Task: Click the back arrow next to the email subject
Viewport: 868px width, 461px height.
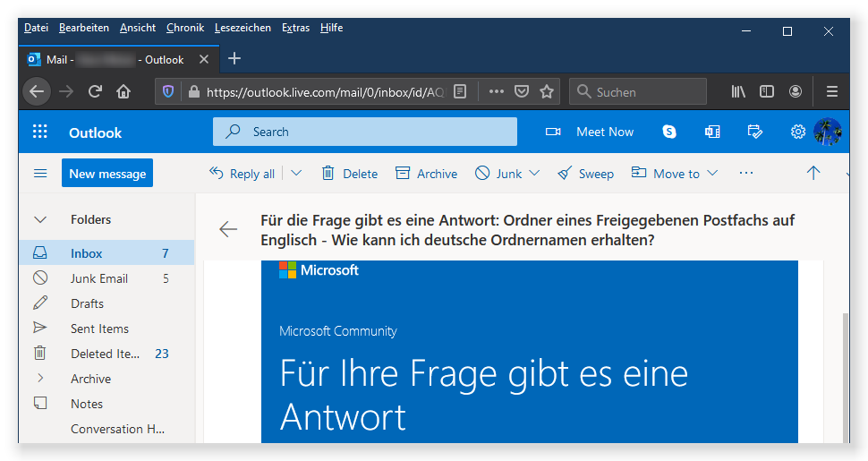Action: [x=228, y=229]
